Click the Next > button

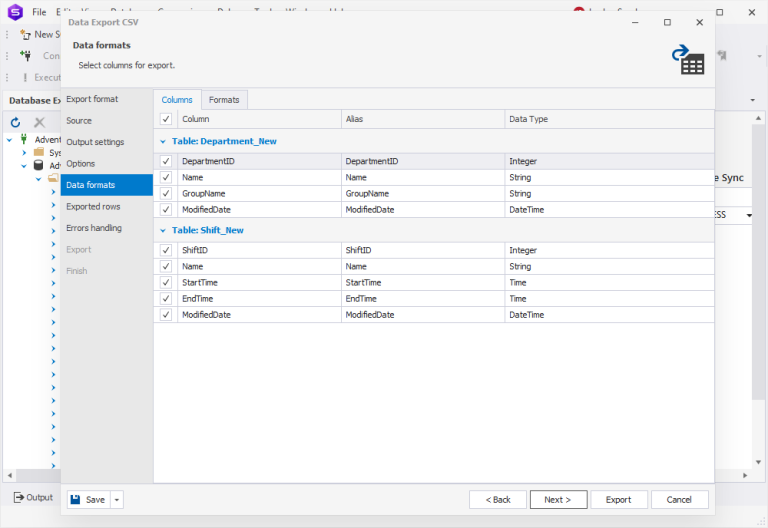[x=558, y=500]
